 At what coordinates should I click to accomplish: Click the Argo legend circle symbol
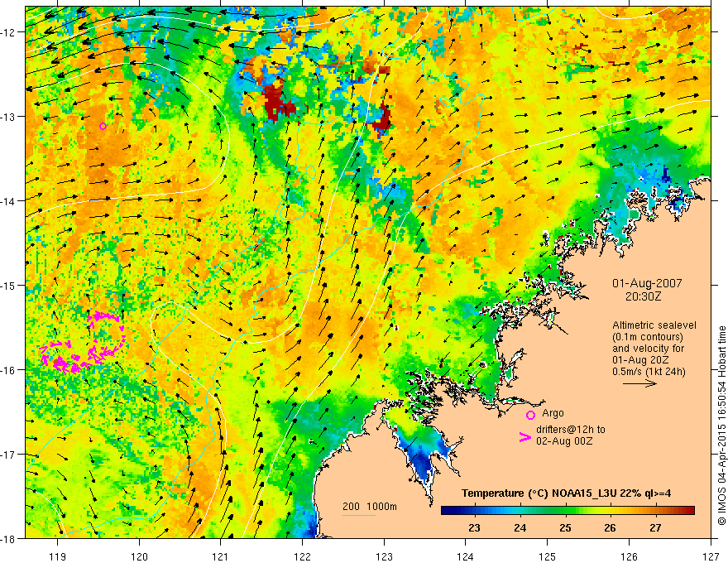[530, 416]
